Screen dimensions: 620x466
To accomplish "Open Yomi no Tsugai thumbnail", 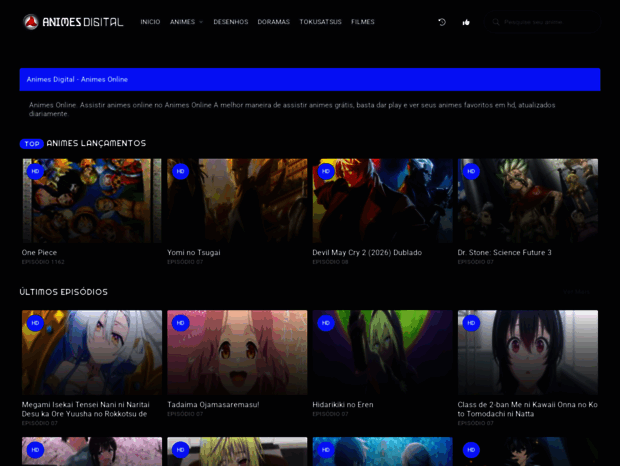I will click(237, 200).
